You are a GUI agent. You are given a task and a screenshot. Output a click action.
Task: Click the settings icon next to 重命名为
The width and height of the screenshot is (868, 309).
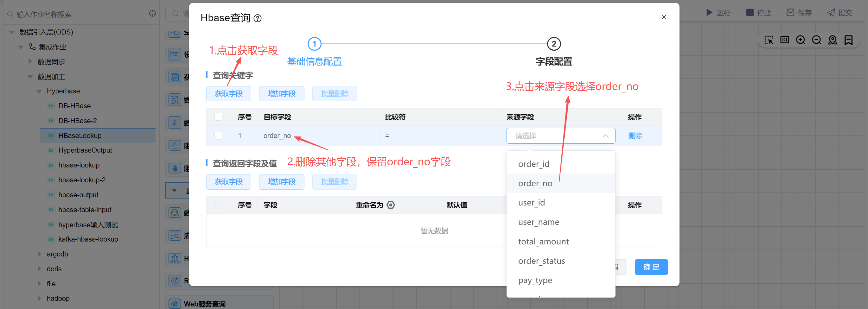point(391,205)
